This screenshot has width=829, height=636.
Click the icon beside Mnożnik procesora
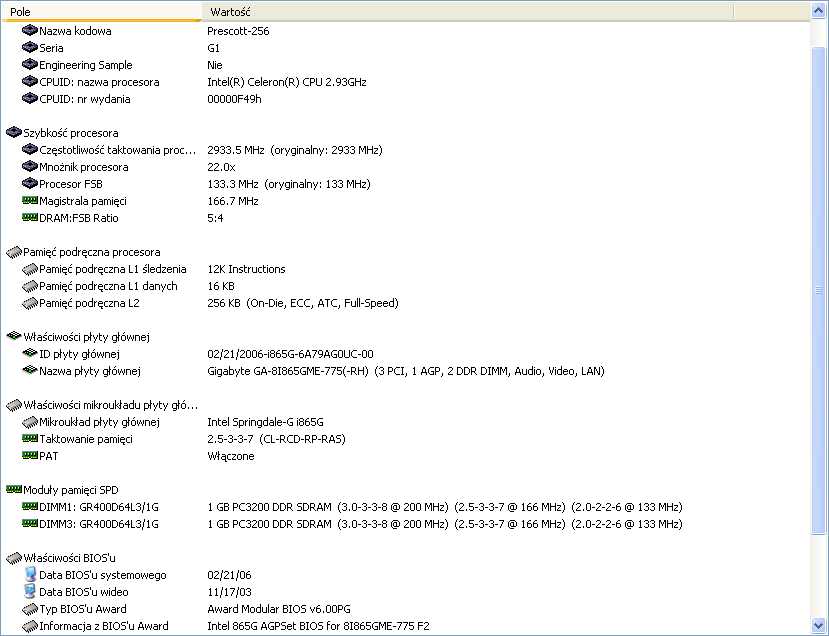coord(30,167)
